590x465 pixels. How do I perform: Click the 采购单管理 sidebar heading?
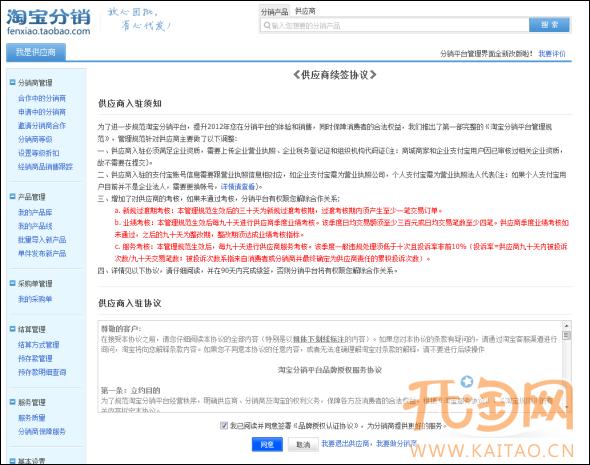[x=35, y=284]
